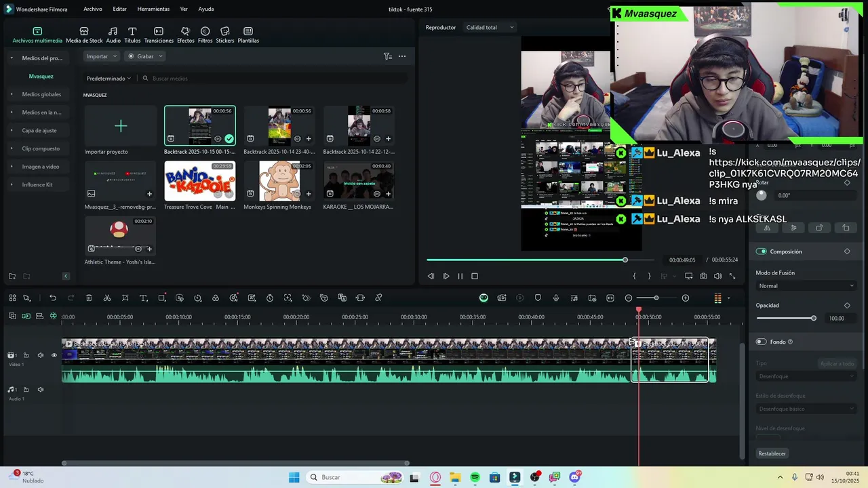Expand the Capa de ajuste tree item
This screenshot has height=488, width=868.
point(12,130)
